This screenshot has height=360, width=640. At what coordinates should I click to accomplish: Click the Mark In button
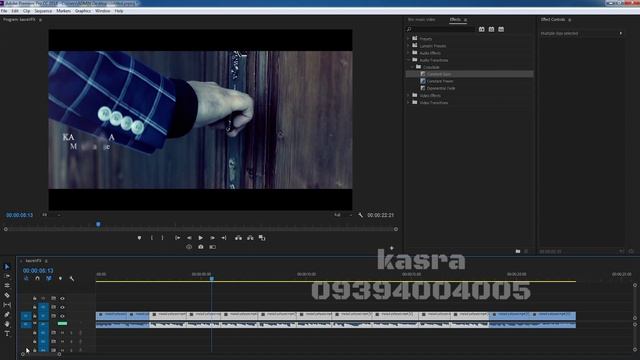coord(152,238)
